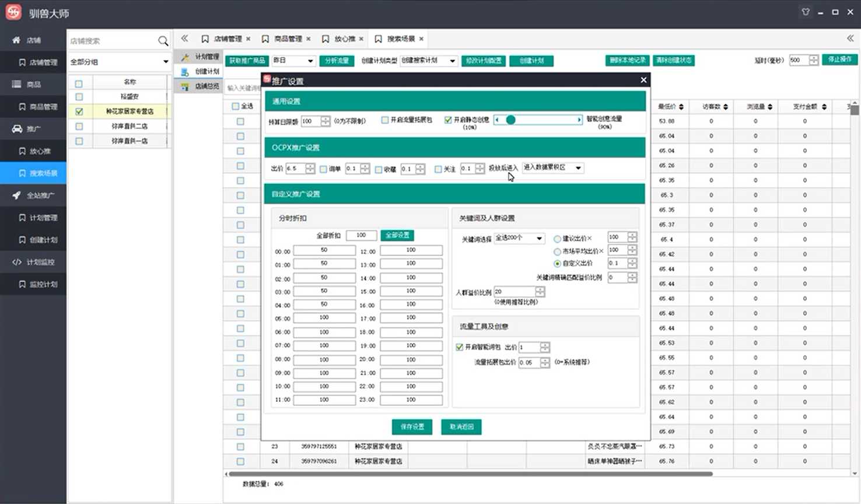
Task: Uncheck the 种花家居家专营店 store checkbox
Action: [79, 111]
